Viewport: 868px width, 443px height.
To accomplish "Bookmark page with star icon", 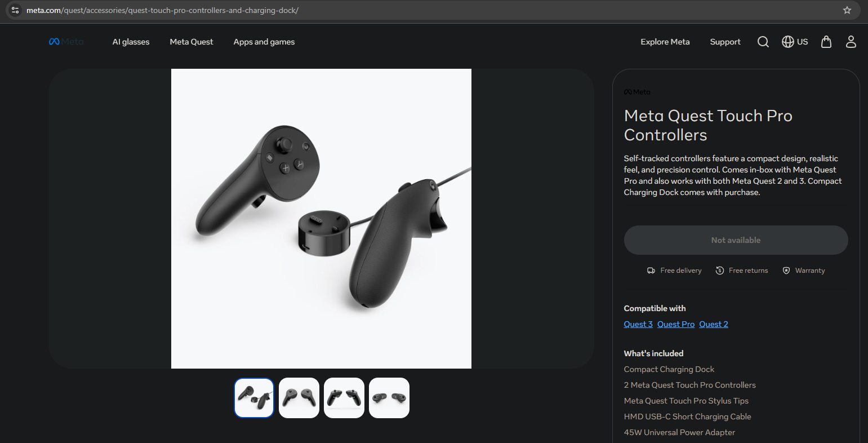I will click(x=847, y=10).
